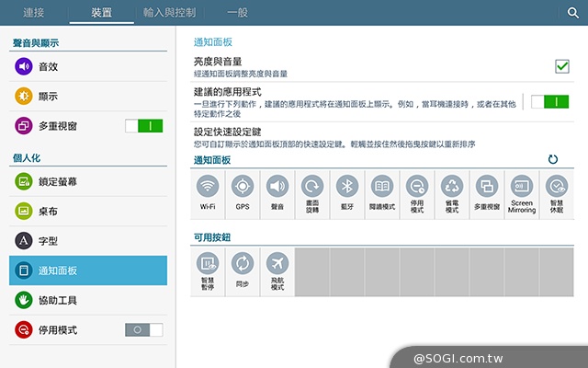The width and height of the screenshot is (588, 368).
Task: Select the 聲音 sound quick setting
Action: 277,194
